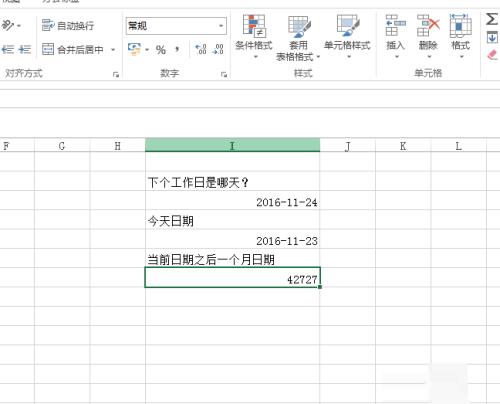Open 合并后居中 dropdown arrow
Screen dimensions: 500x404
113,50
